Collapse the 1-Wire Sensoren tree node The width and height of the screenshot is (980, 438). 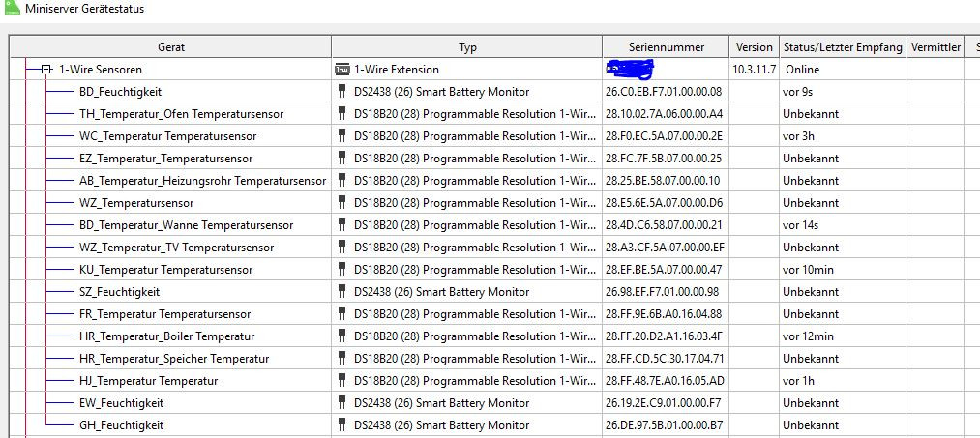46,70
